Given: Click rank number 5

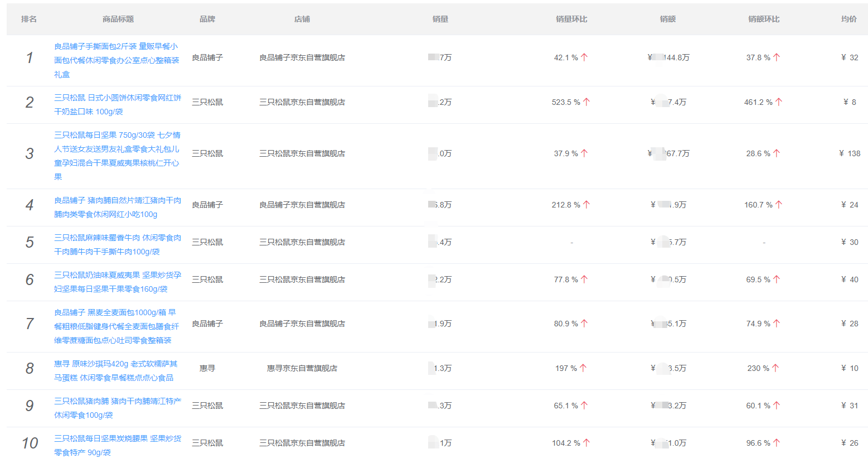Looking at the screenshot, I should point(30,242).
